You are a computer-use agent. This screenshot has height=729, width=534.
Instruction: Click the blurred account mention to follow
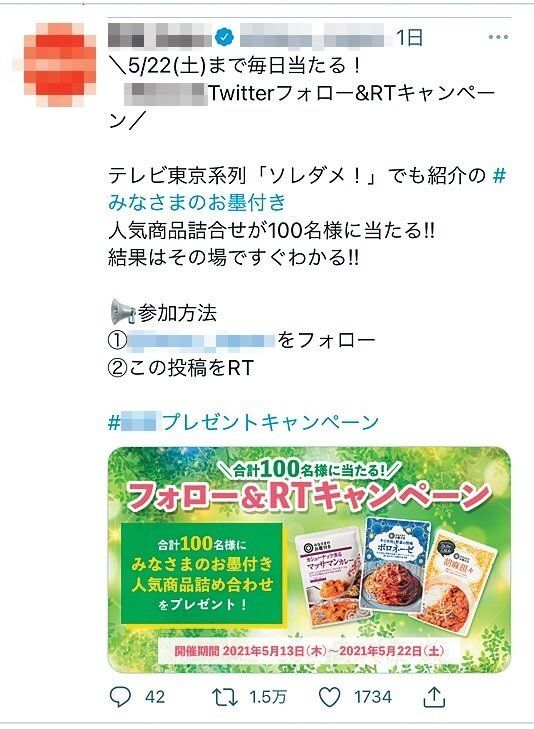coord(201,340)
